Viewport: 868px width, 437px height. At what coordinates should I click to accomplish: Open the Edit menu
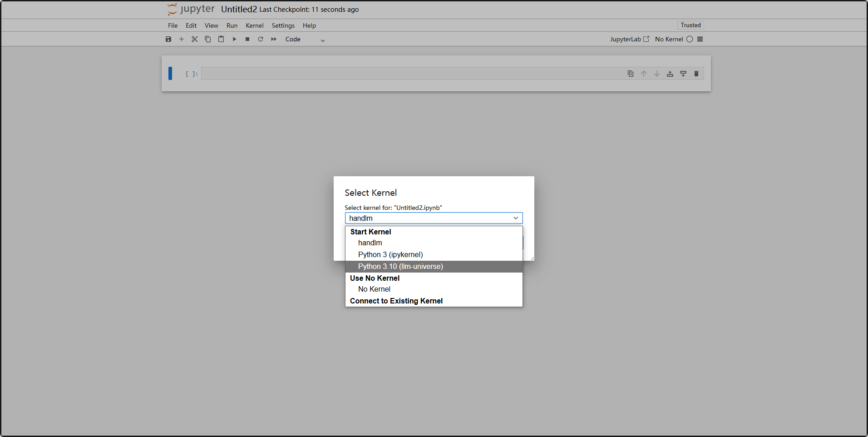[191, 25]
